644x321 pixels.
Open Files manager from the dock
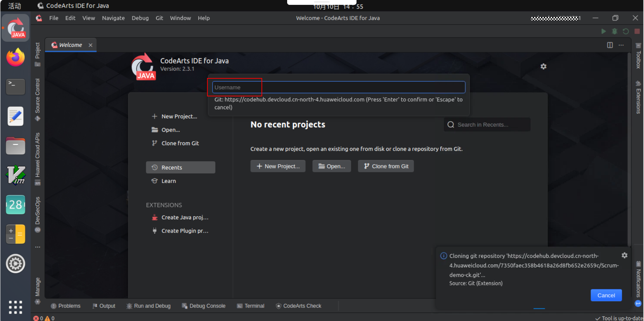(x=16, y=146)
